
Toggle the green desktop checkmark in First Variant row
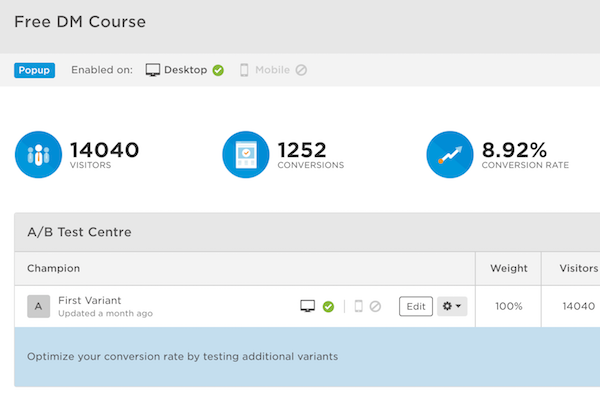pos(328,307)
